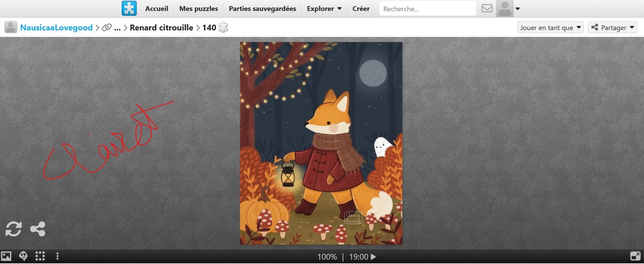
Task: Restart the puzzle with the refresh icon
Action: coord(14,229)
